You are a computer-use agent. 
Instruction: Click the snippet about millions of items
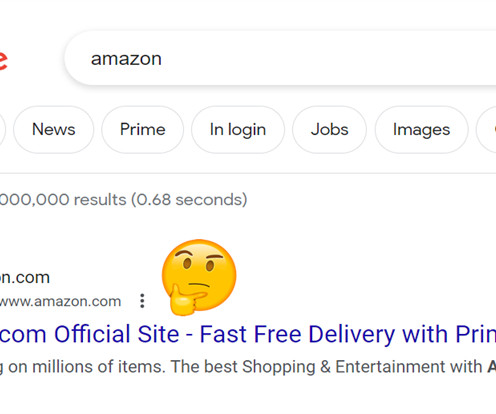coord(248,367)
